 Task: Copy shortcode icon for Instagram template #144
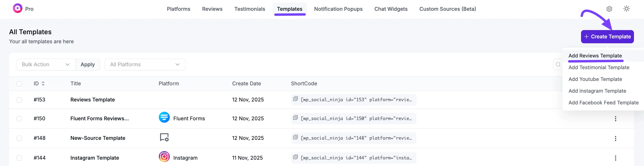[295, 157]
